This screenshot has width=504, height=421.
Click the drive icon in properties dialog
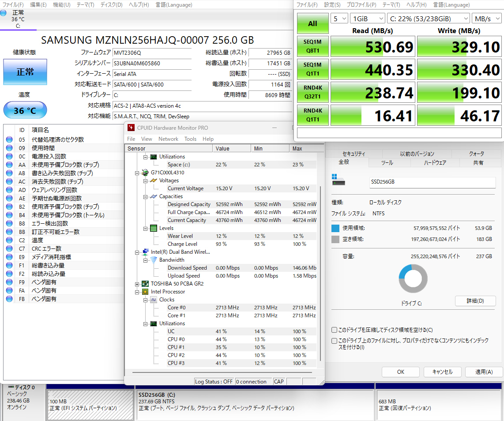click(x=338, y=180)
